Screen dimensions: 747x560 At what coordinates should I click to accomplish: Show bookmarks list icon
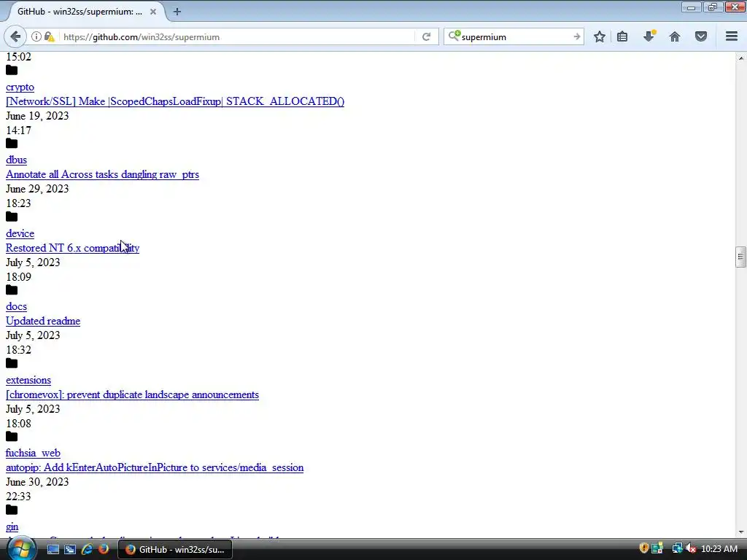(x=622, y=36)
